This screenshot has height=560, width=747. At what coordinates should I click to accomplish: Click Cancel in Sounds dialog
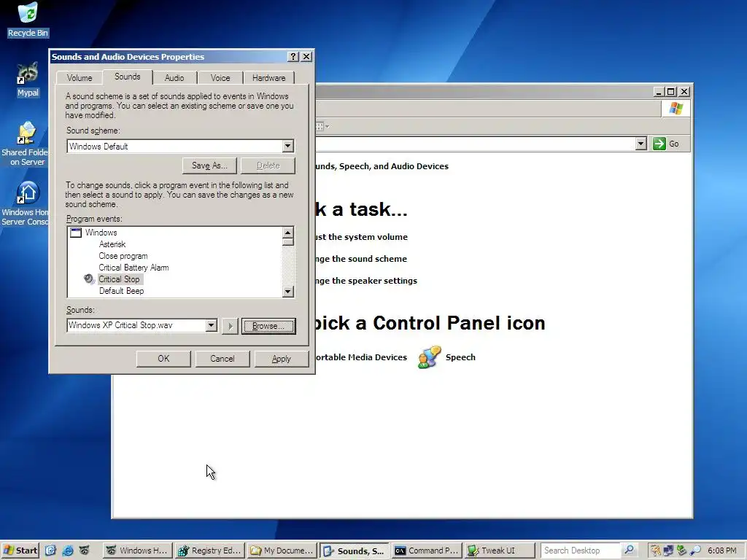click(x=222, y=359)
